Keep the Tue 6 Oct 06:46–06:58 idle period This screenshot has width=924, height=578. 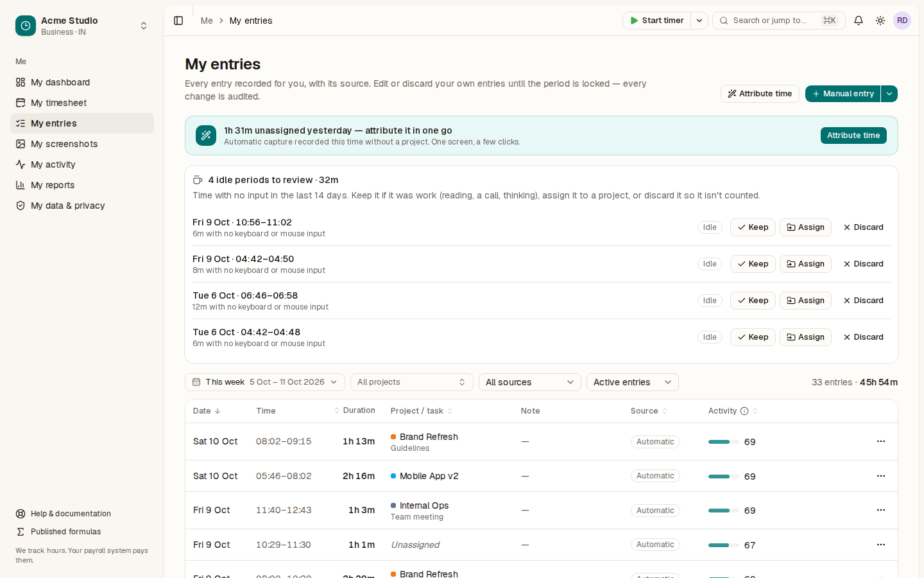[753, 301]
